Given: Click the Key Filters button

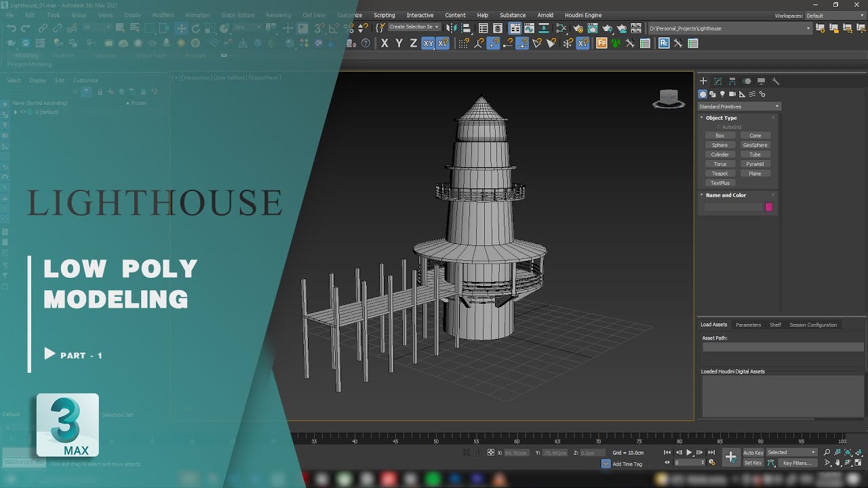Looking at the screenshot, I should 797,464.
